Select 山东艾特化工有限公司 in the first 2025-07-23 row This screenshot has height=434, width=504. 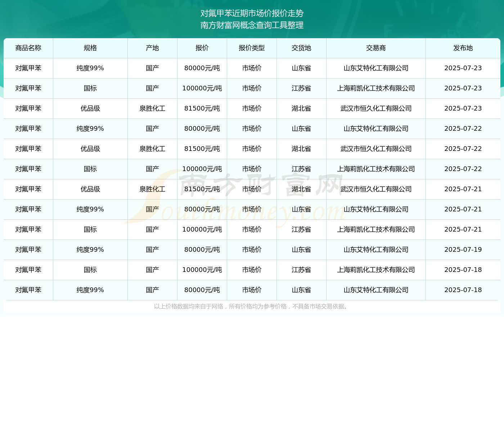pos(376,68)
